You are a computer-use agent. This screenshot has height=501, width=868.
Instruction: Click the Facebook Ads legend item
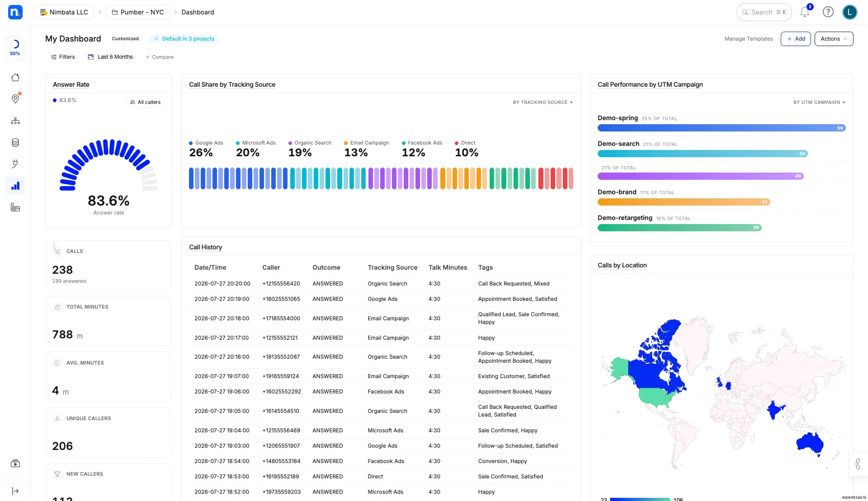[x=422, y=143]
